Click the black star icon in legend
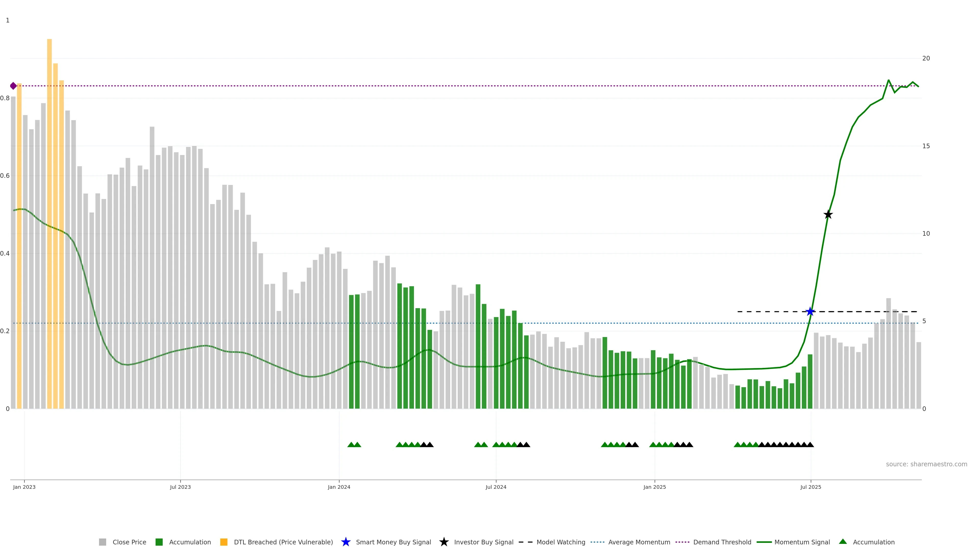 (x=444, y=542)
